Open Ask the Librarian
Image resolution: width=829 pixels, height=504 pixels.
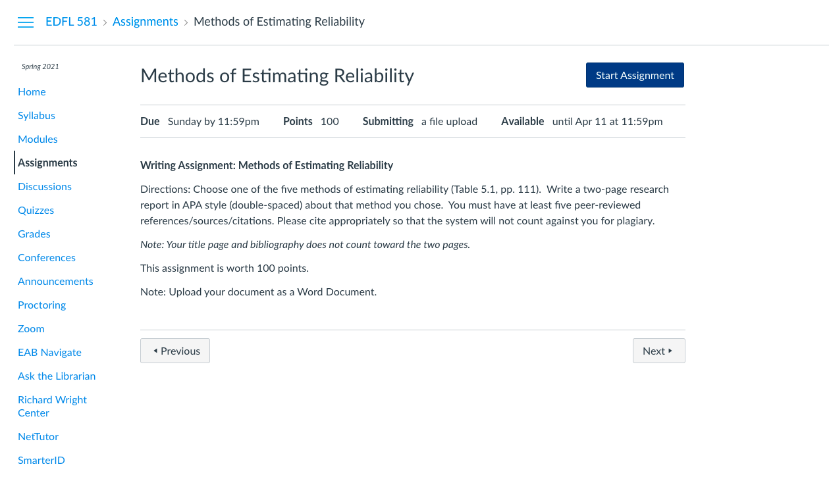point(57,376)
